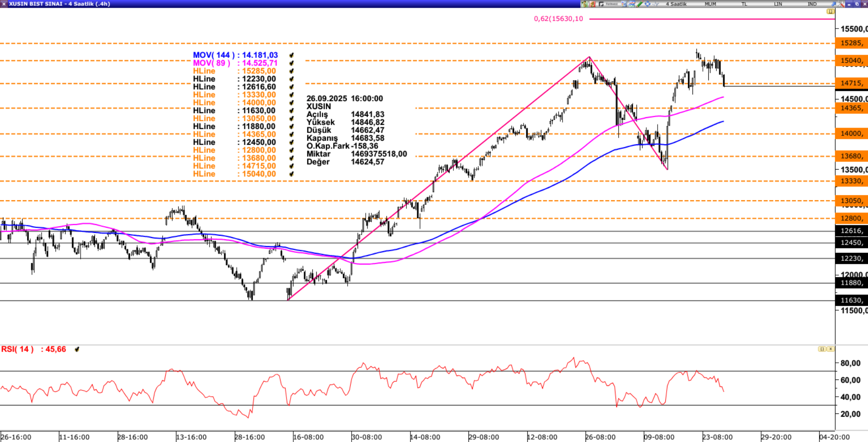Viewport: 868px width, 442px height.
Task: Click the HLine 12450,00 legend label
Action: 234,143
